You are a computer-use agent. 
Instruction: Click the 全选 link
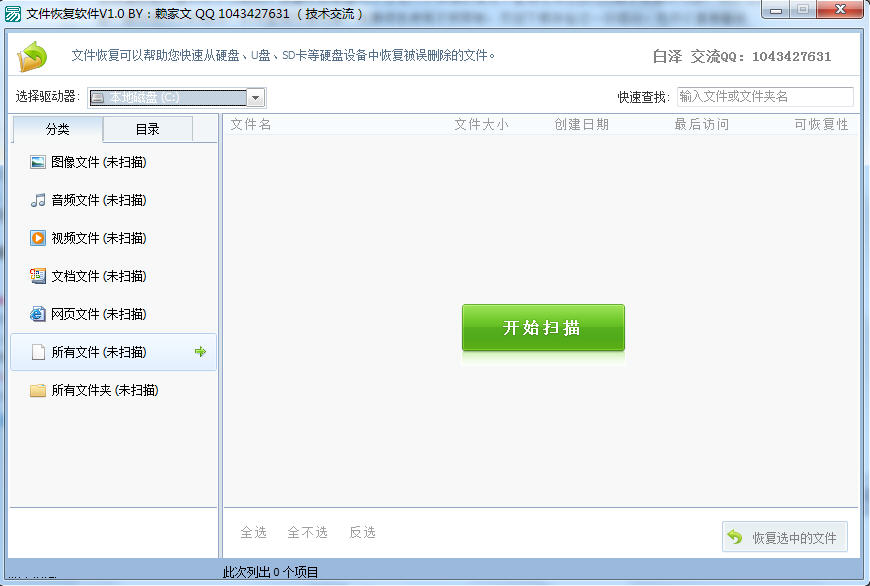coord(254,532)
